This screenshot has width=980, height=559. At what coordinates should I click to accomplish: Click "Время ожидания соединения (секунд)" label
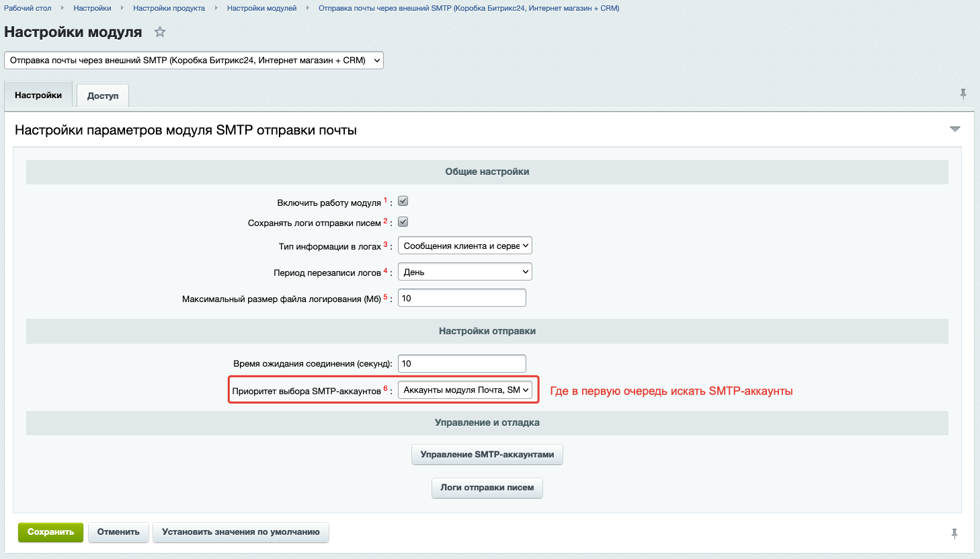[x=313, y=364]
